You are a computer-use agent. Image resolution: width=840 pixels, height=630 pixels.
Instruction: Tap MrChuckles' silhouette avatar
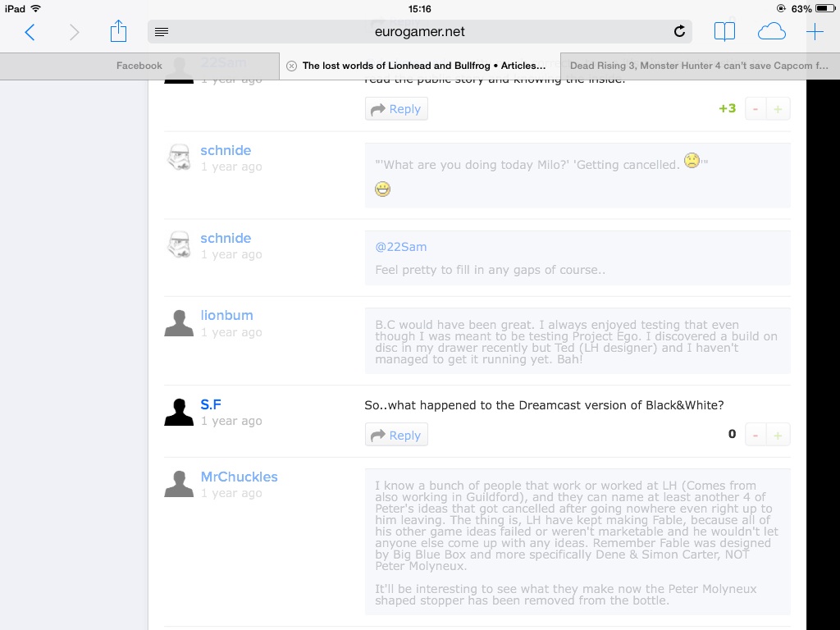pyautogui.click(x=179, y=484)
